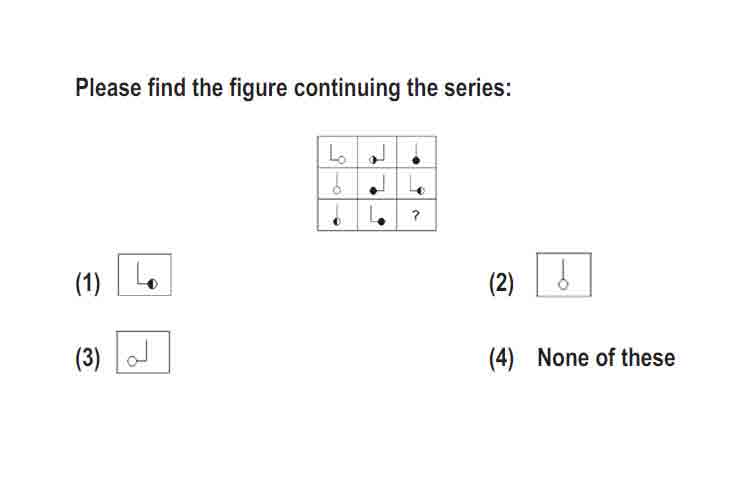Click the (4) option label

click(x=501, y=358)
